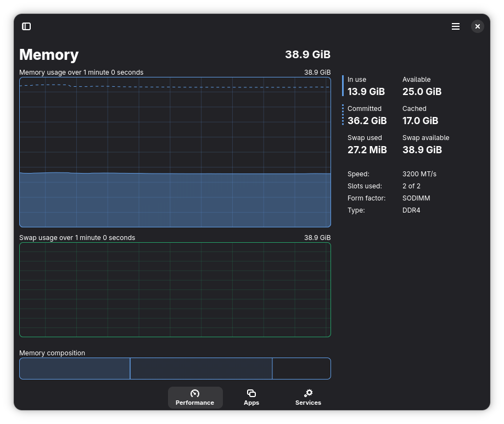Click the Cached 17.0 GiB value
The width and height of the screenshot is (504, 424).
(420, 121)
